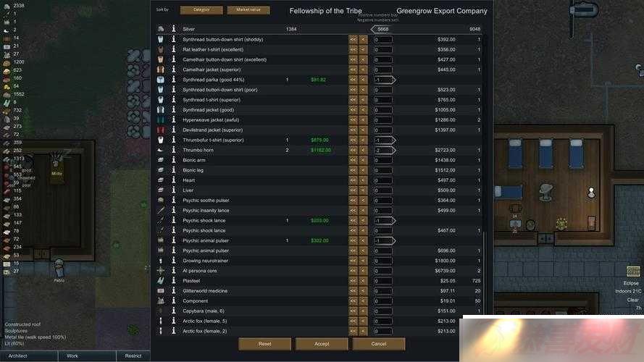
Task: Click info icon for Psychic insanity lance
Action: click(x=173, y=210)
